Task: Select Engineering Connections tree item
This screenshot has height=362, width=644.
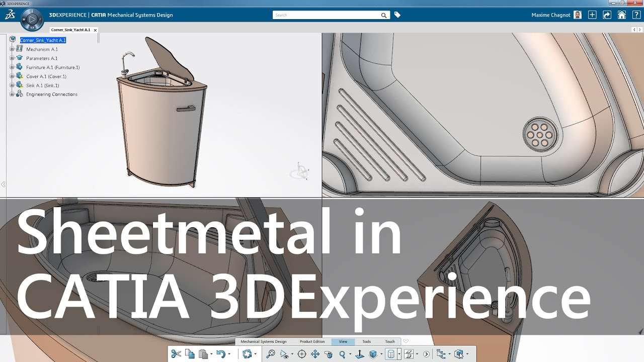Action: click(52, 95)
